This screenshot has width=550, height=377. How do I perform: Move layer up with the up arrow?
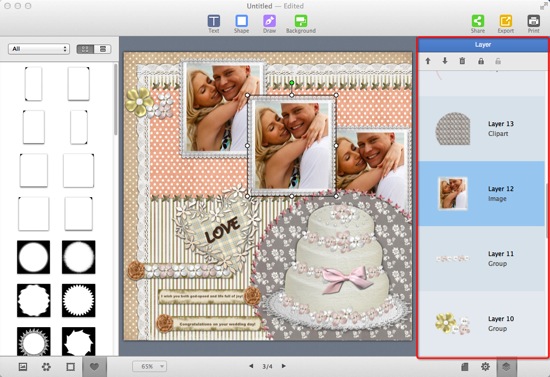pos(428,61)
